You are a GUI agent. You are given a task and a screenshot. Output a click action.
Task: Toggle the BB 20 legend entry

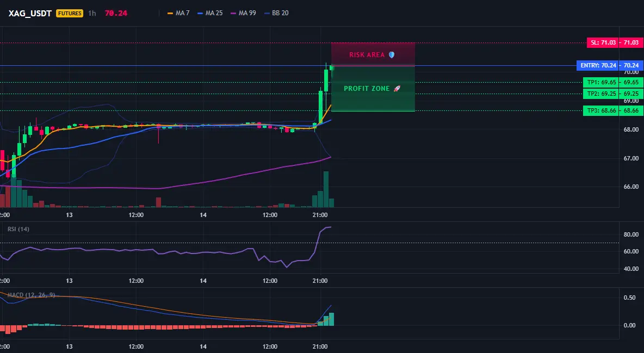click(x=276, y=13)
